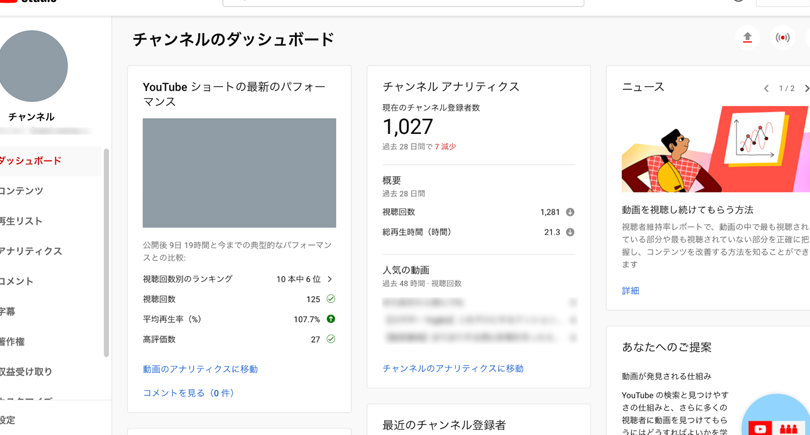Viewport: 810px width, 435px height.
Task: Click the 視聴回数別のランキング label
Action: pyautogui.click(x=188, y=279)
